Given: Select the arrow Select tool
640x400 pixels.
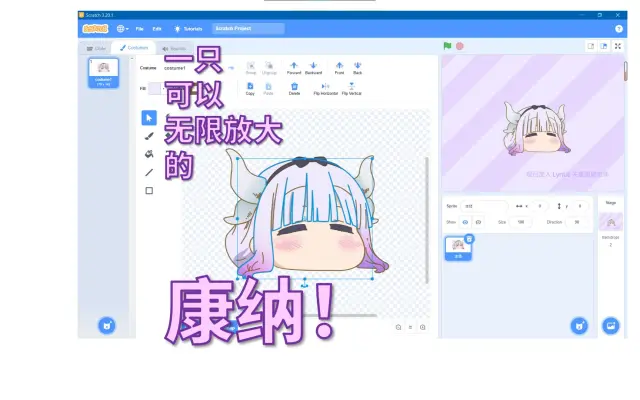Looking at the screenshot, I should (149, 117).
